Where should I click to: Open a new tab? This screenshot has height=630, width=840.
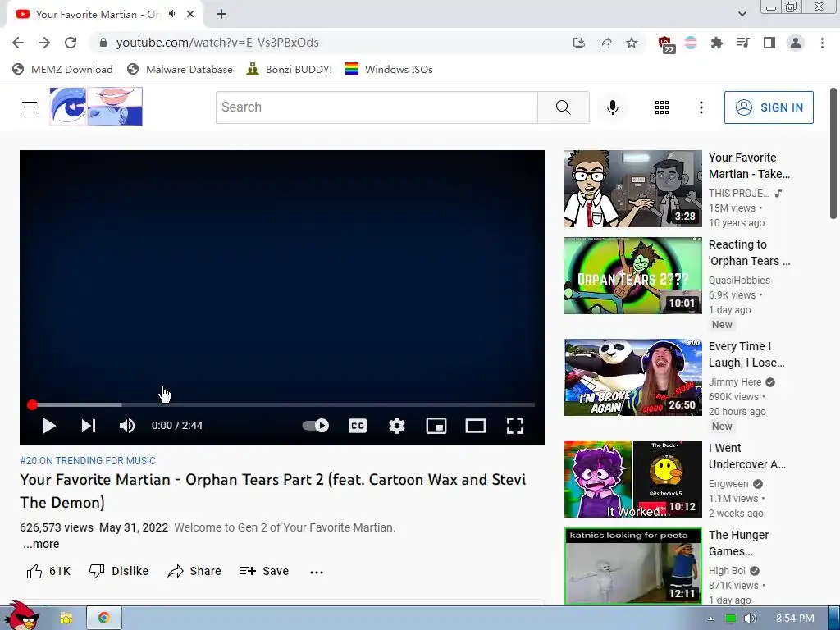pyautogui.click(x=221, y=15)
